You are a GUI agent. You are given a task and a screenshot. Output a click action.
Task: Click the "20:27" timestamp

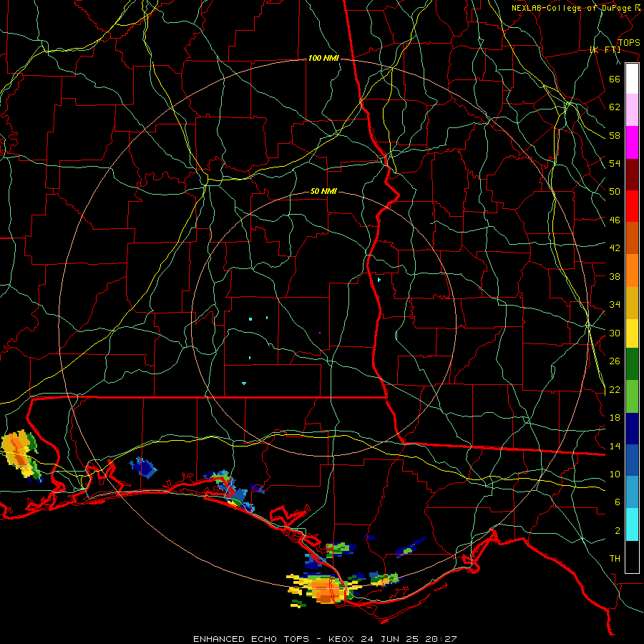[441, 639]
